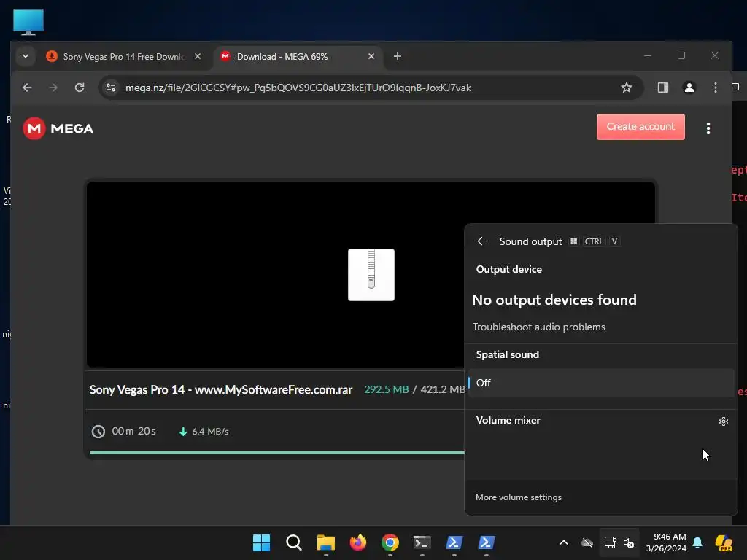Open Chrome from taskbar
747x560 pixels.
390,542
